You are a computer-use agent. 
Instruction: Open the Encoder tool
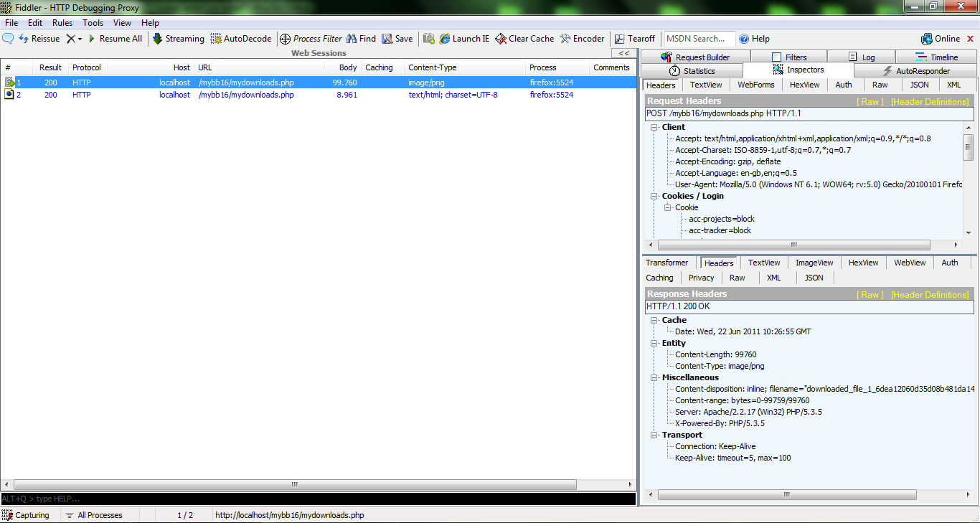point(565,39)
